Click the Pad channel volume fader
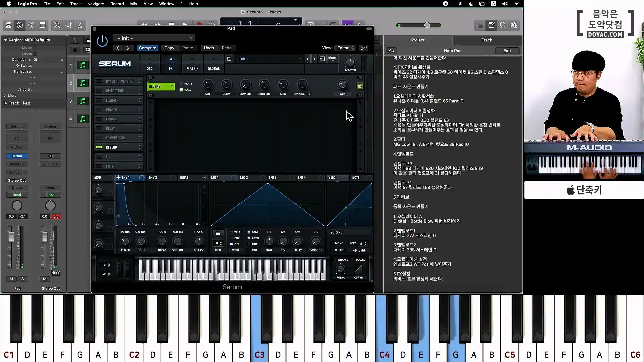This screenshot has width=644, height=362. click(x=11, y=237)
